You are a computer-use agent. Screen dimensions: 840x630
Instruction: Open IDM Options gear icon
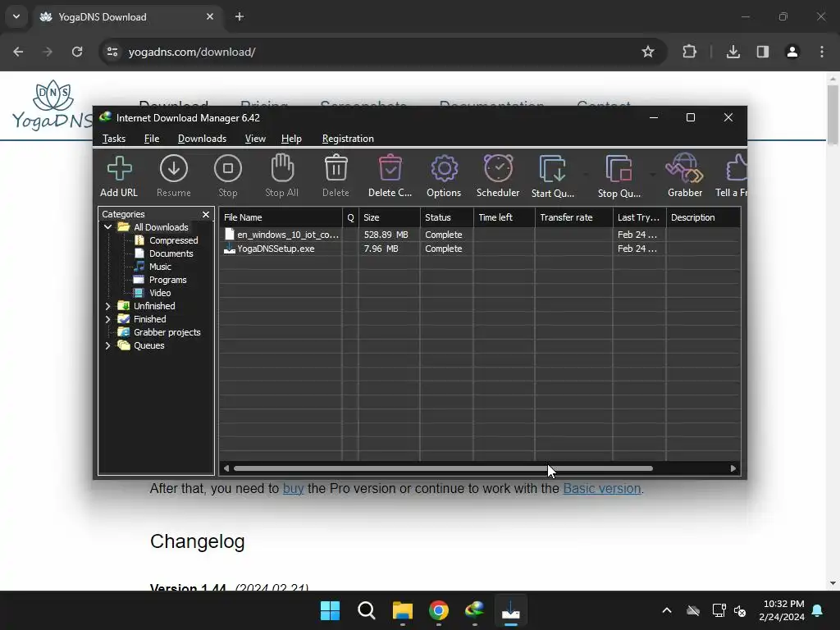[444, 176]
